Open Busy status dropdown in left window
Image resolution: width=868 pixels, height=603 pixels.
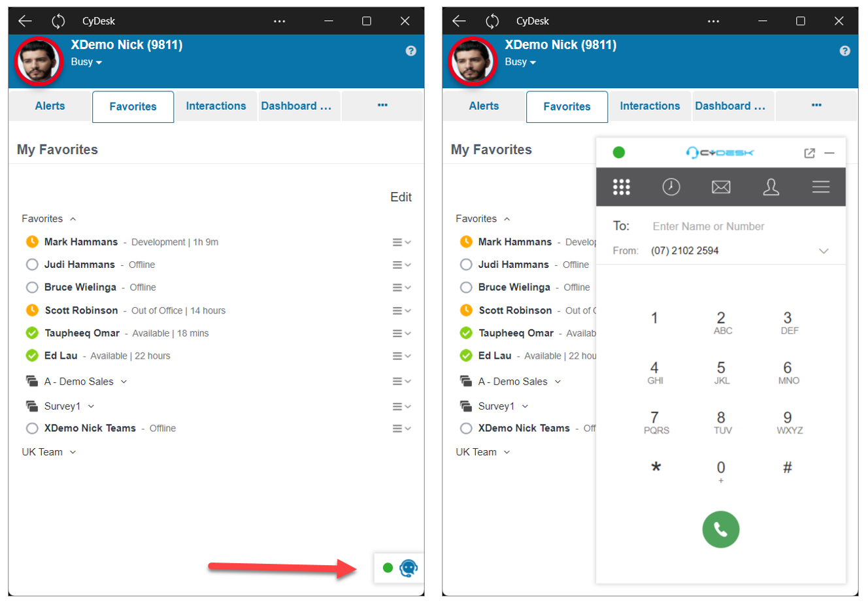point(86,62)
